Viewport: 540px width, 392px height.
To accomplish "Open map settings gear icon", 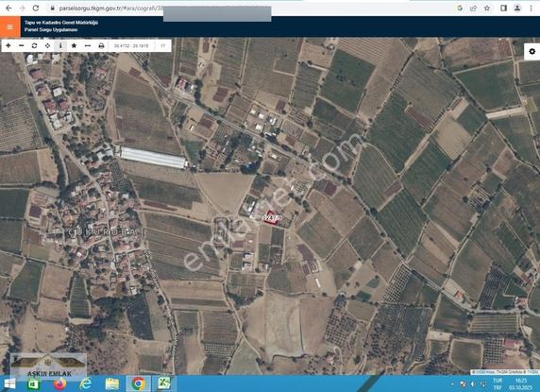I will click(532, 51).
